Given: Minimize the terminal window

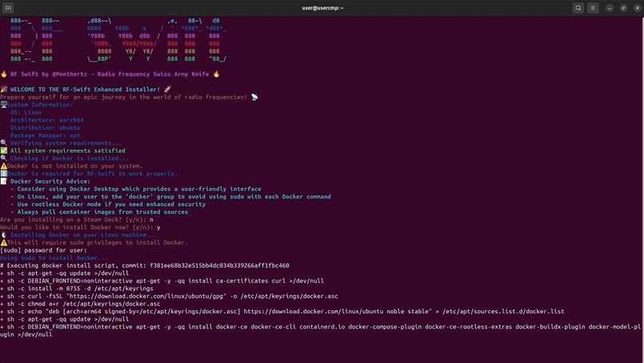Looking at the screenshot, I should coord(610,8).
